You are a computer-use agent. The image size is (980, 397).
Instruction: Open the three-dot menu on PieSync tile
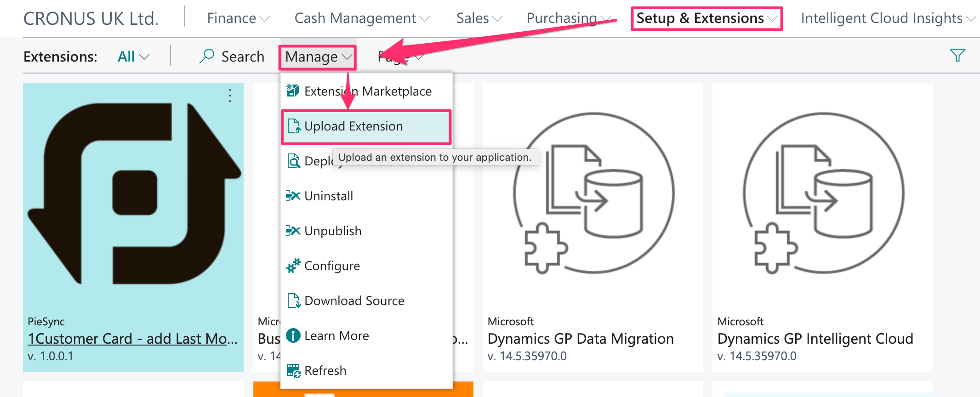click(230, 96)
